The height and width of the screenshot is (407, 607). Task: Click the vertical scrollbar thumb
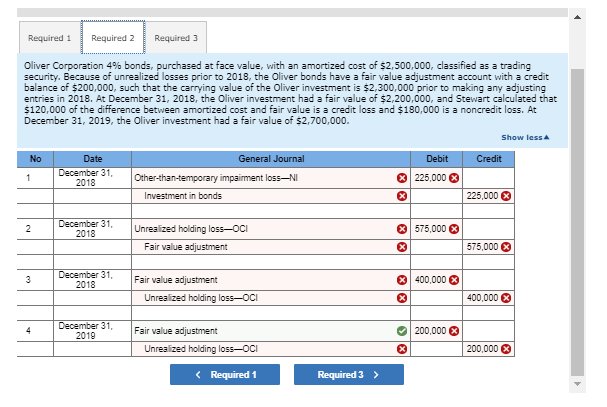click(x=577, y=222)
